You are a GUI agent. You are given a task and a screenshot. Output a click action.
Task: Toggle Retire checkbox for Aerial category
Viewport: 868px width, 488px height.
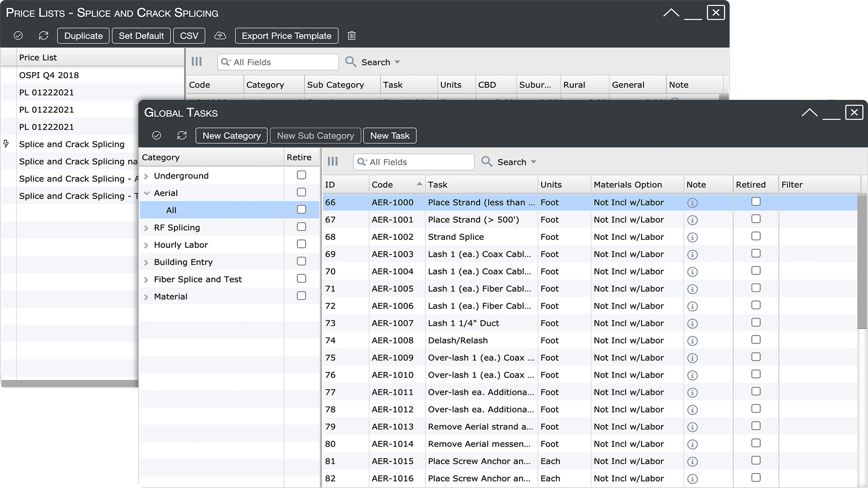(x=302, y=192)
